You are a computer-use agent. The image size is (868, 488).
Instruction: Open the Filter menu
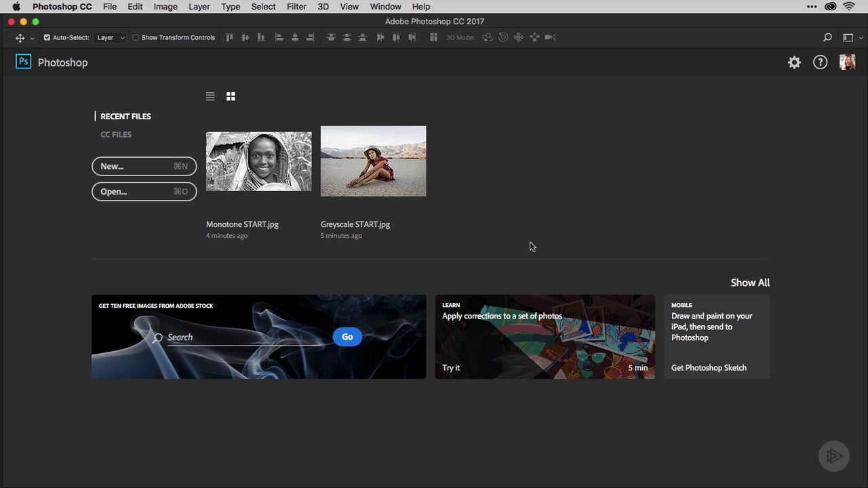296,7
